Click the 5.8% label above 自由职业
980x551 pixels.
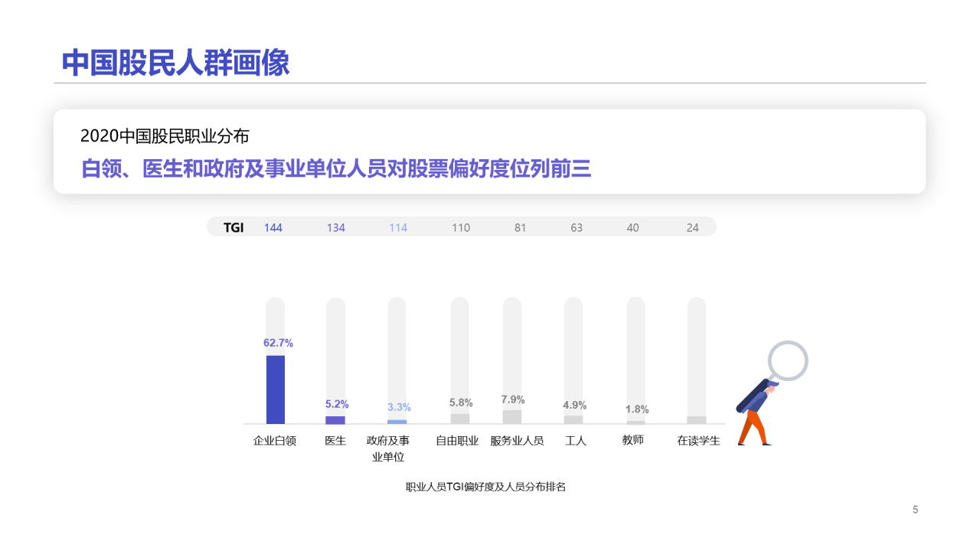[461, 403]
